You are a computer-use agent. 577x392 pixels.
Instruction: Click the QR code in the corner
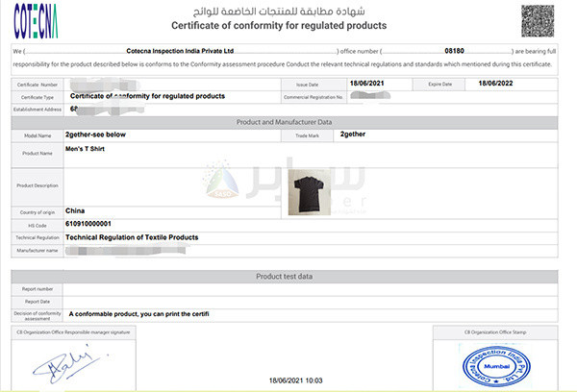tap(539, 20)
